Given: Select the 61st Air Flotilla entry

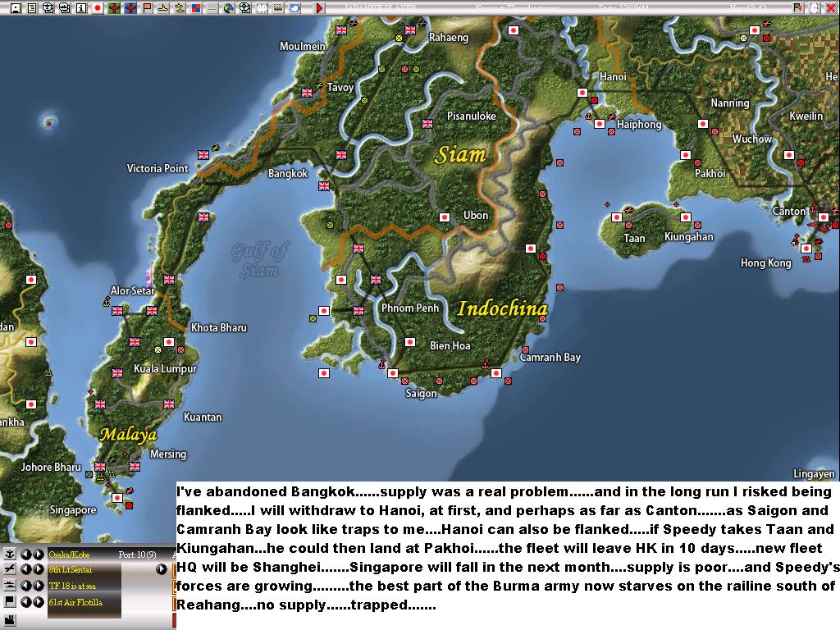Looking at the screenshot, I should click(x=75, y=602).
